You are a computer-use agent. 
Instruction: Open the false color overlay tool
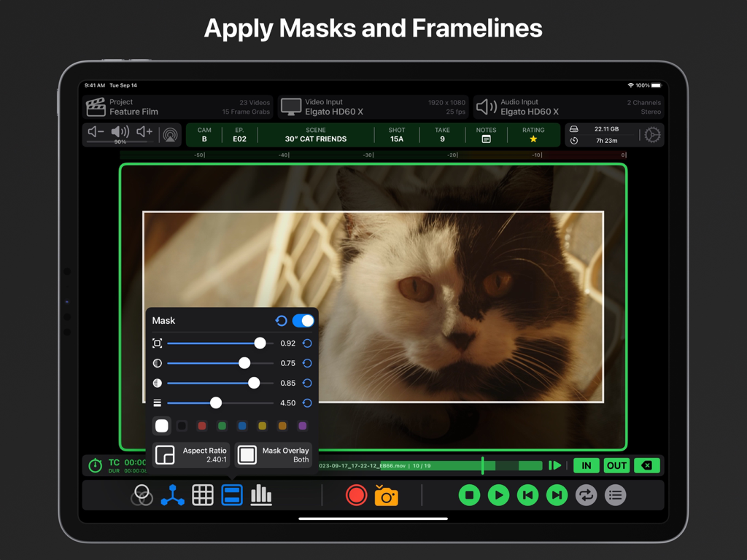point(143,495)
